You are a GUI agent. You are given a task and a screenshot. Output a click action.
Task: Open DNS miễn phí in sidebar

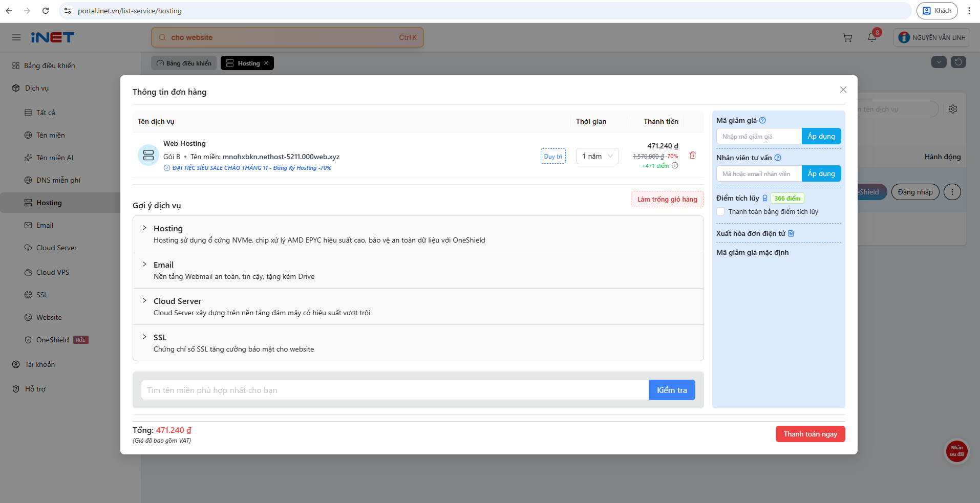[58, 180]
